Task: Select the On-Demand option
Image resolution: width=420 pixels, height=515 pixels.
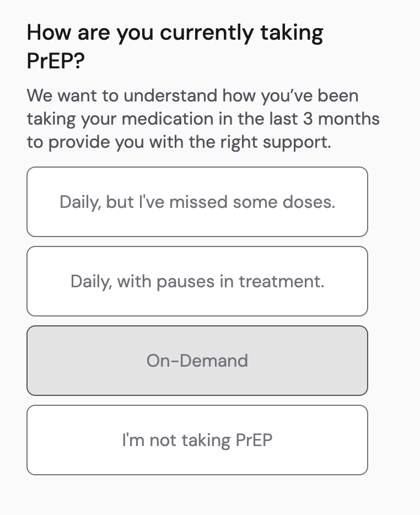Action: [x=197, y=361]
